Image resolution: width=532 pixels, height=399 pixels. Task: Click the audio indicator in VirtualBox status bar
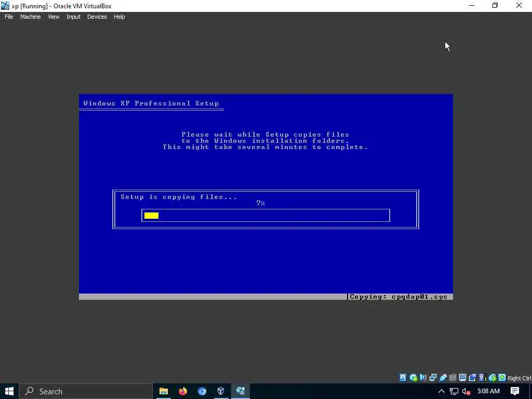point(423,378)
